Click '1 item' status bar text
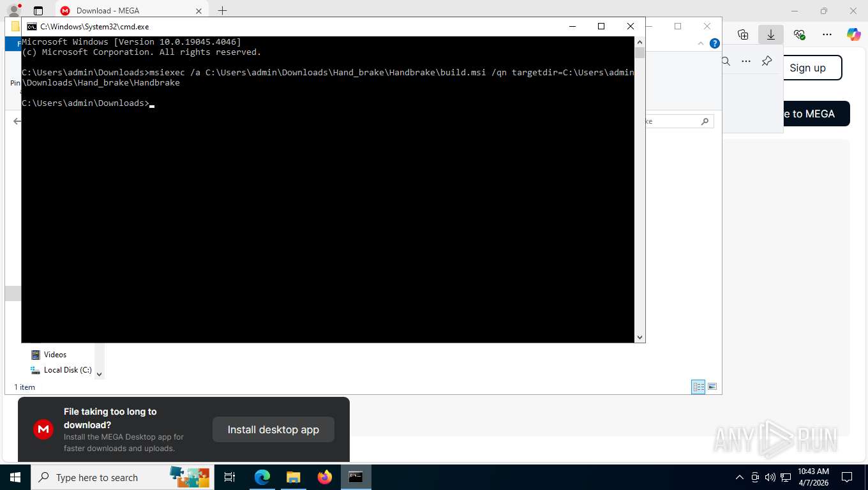The image size is (868, 490). click(25, 387)
